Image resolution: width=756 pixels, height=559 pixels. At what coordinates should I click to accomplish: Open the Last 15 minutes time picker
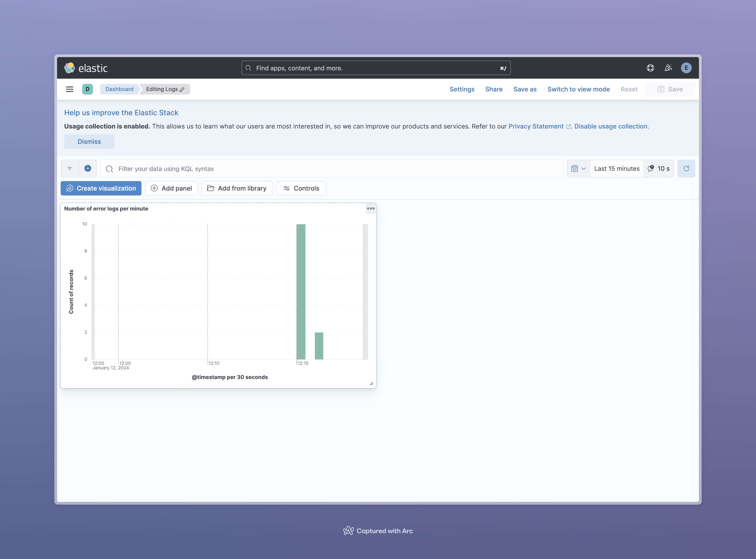pyautogui.click(x=617, y=168)
